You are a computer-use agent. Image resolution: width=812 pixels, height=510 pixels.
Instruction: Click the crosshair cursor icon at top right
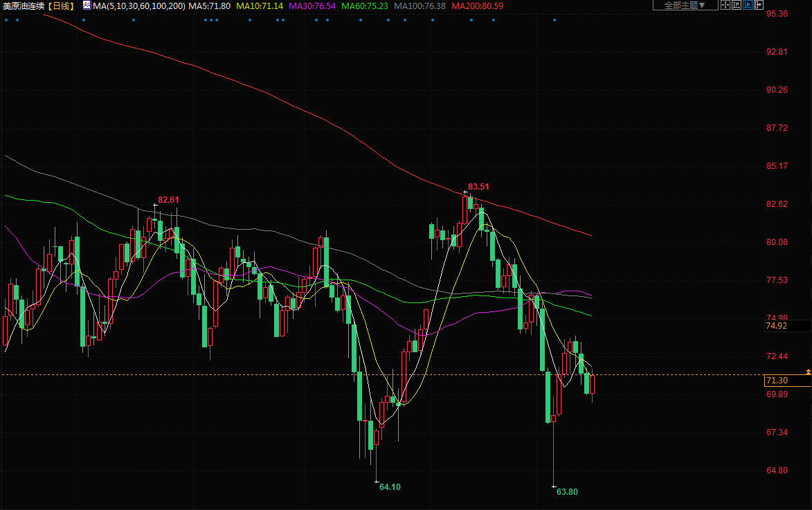pyautogui.click(x=725, y=5)
